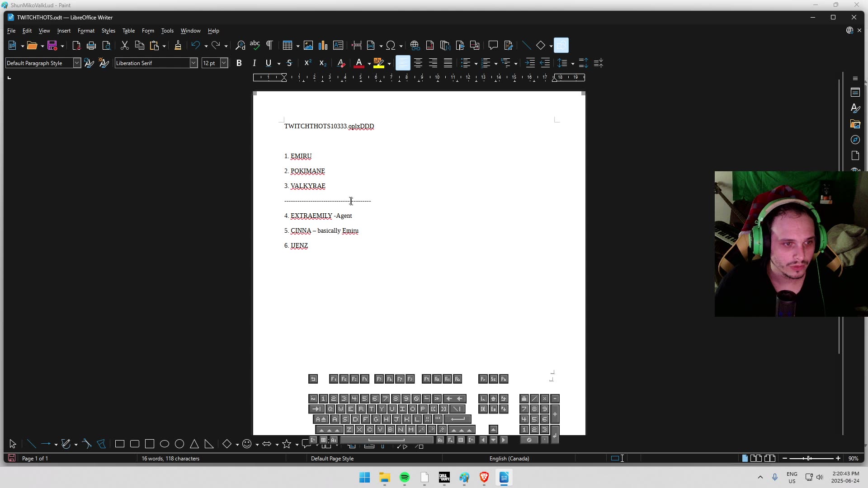Open the File menu
The image size is (868, 488).
click(x=11, y=31)
